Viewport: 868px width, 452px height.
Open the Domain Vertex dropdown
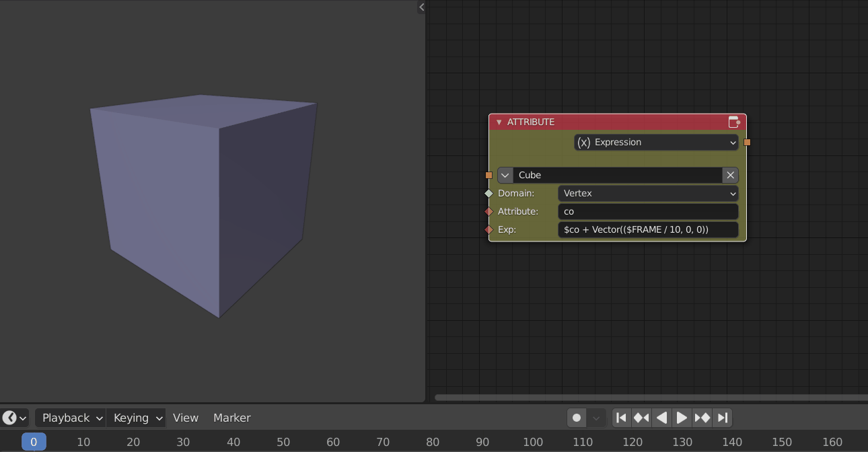[648, 193]
